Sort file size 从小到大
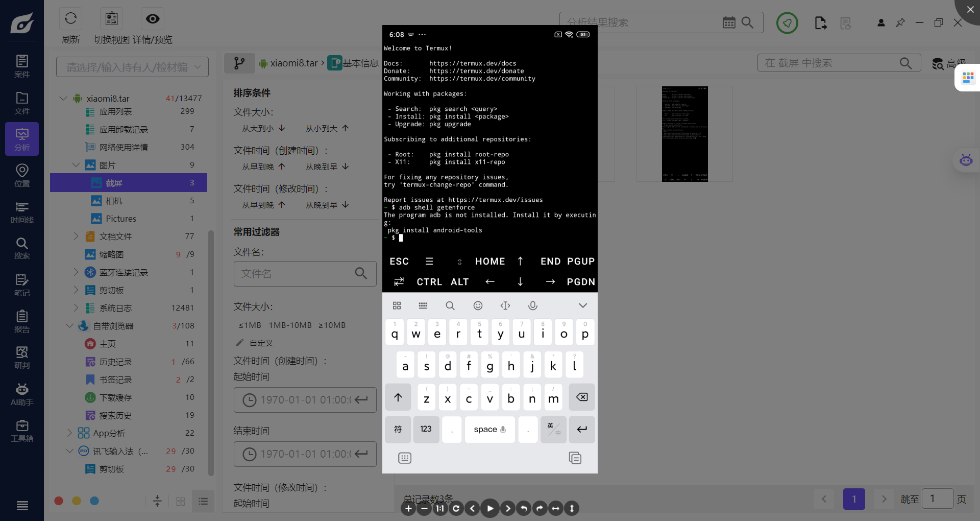The image size is (980, 521). 327,128
